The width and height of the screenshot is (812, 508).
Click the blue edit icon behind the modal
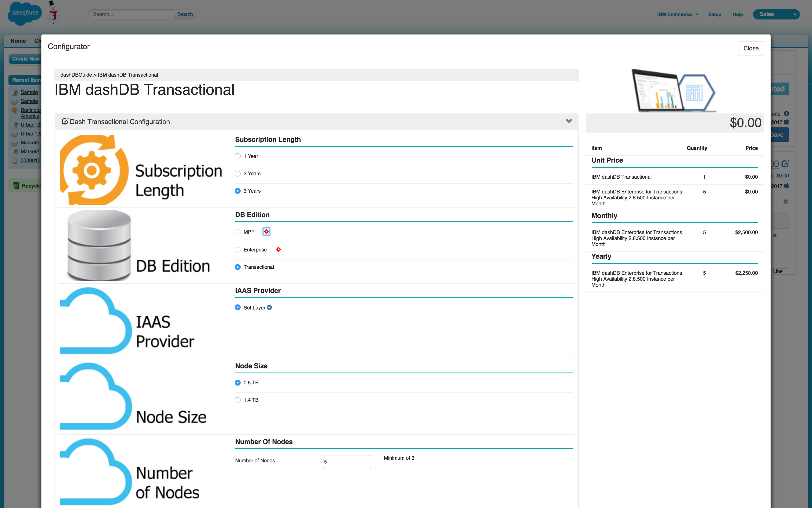click(x=785, y=164)
